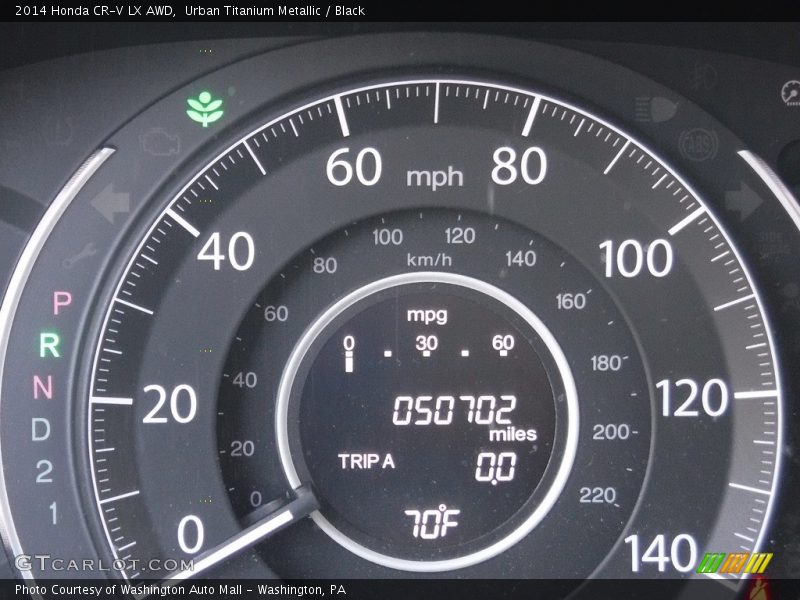Select the 1 gear indicator
Image resolution: width=800 pixels, height=600 pixels.
coord(53,513)
